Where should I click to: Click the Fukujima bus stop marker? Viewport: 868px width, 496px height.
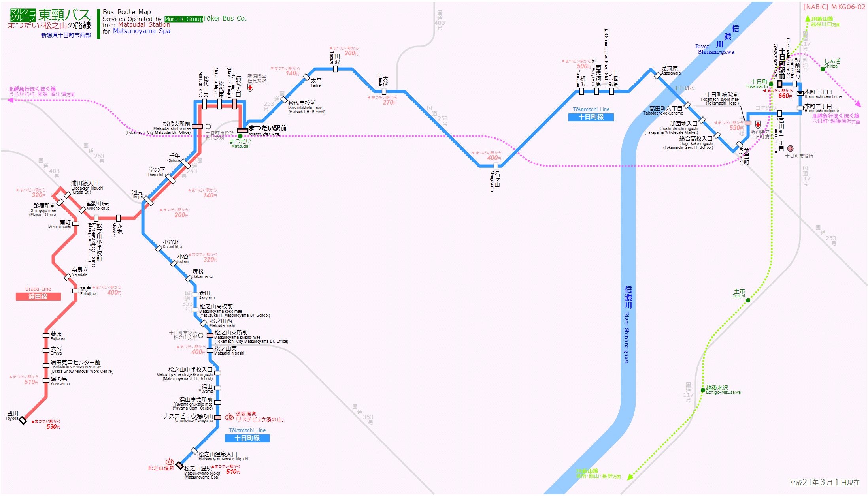pos(75,291)
